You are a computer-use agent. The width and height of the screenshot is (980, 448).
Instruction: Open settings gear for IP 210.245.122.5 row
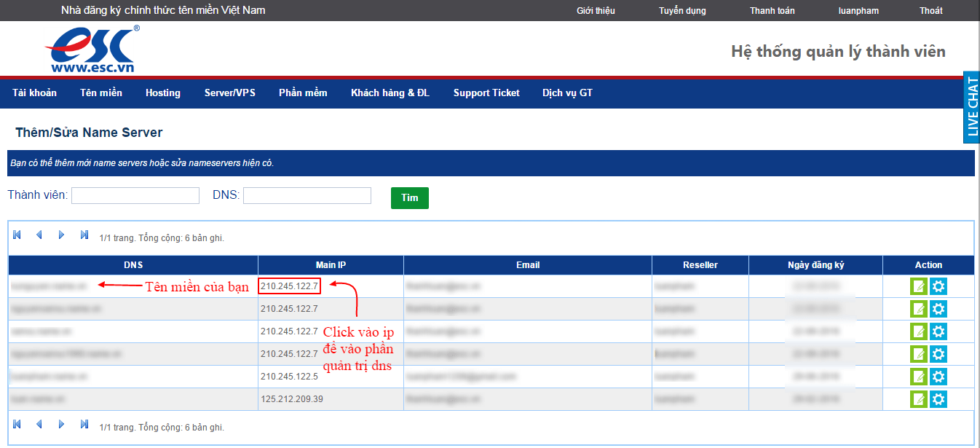click(938, 377)
